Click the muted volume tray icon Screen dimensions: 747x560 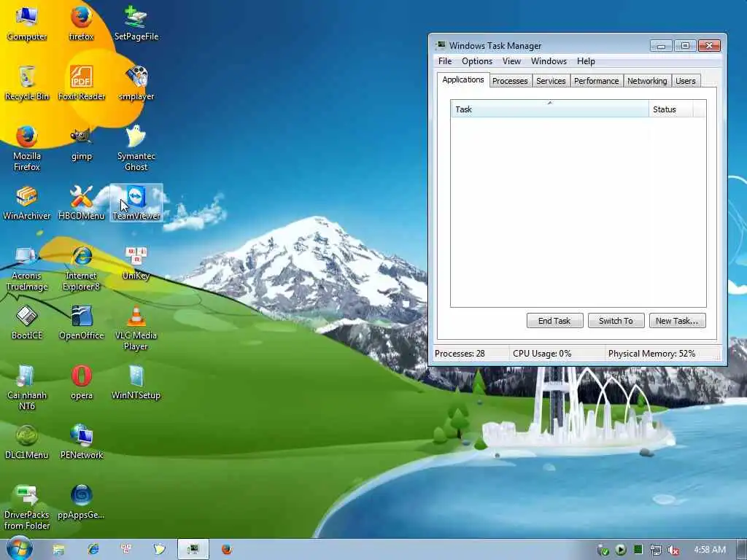(x=673, y=550)
